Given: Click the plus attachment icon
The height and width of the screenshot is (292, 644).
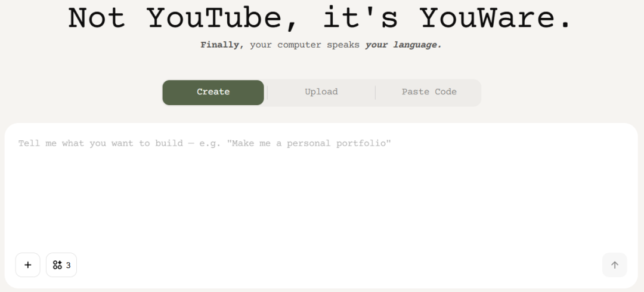Looking at the screenshot, I should (x=28, y=265).
